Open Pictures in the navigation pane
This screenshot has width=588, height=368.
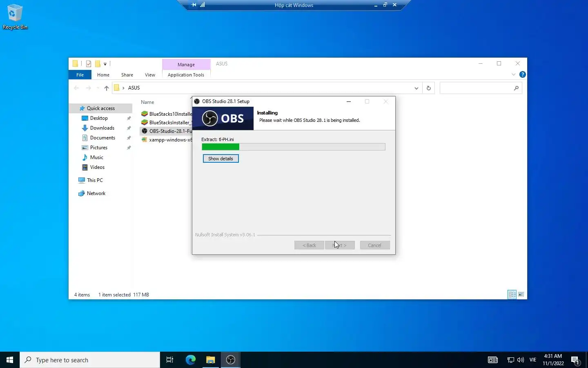[99, 148]
